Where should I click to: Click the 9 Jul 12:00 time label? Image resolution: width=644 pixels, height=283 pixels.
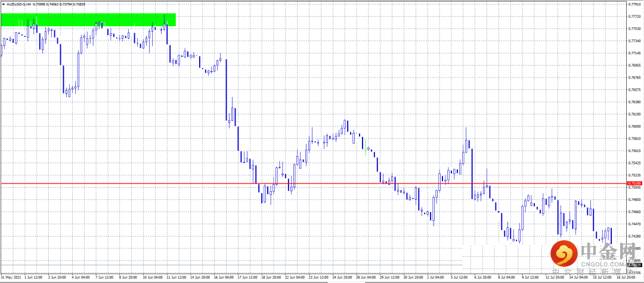(531, 277)
